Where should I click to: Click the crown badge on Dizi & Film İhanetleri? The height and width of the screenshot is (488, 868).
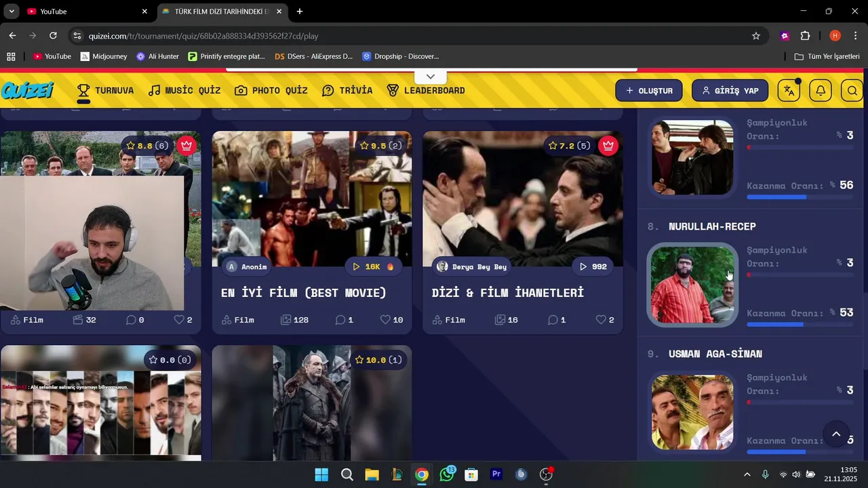(608, 146)
